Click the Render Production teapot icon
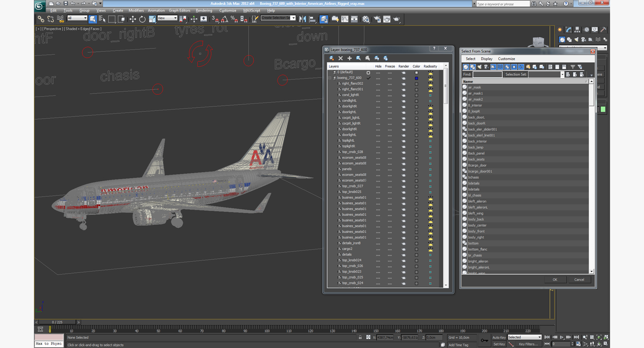644x348 pixels. [x=396, y=19]
